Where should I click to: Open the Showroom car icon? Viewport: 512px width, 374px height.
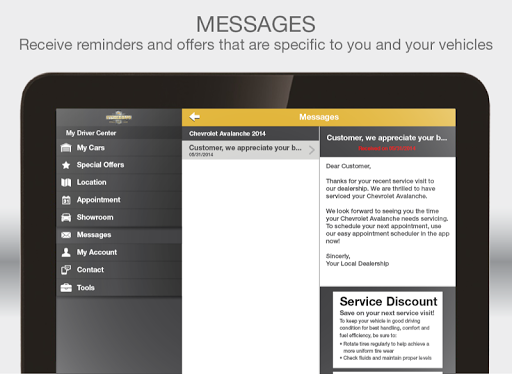coord(66,217)
